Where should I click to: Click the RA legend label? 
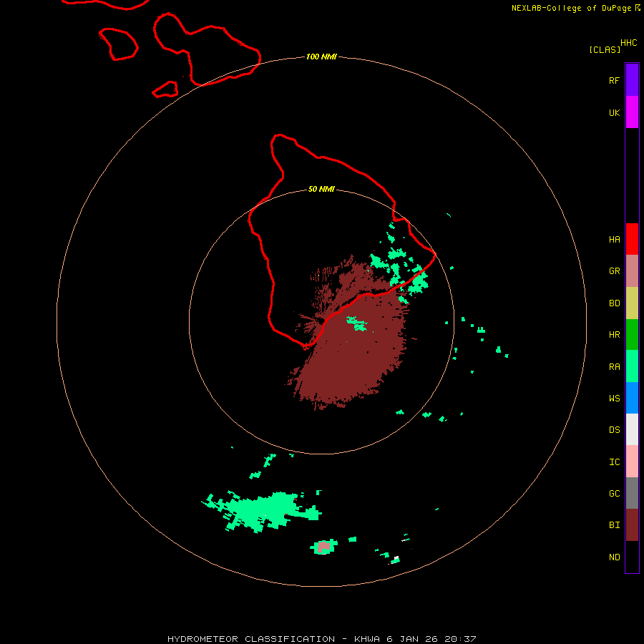pyautogui.click(x=614, y=367)
